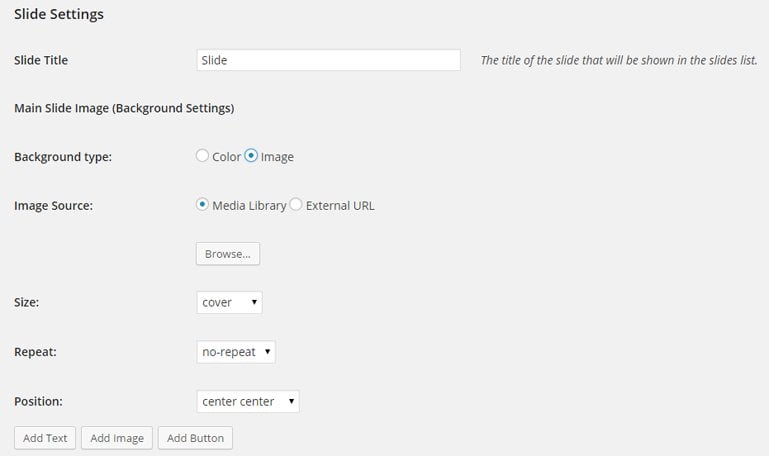Click the Add Image button

click(x=117, y=438)
